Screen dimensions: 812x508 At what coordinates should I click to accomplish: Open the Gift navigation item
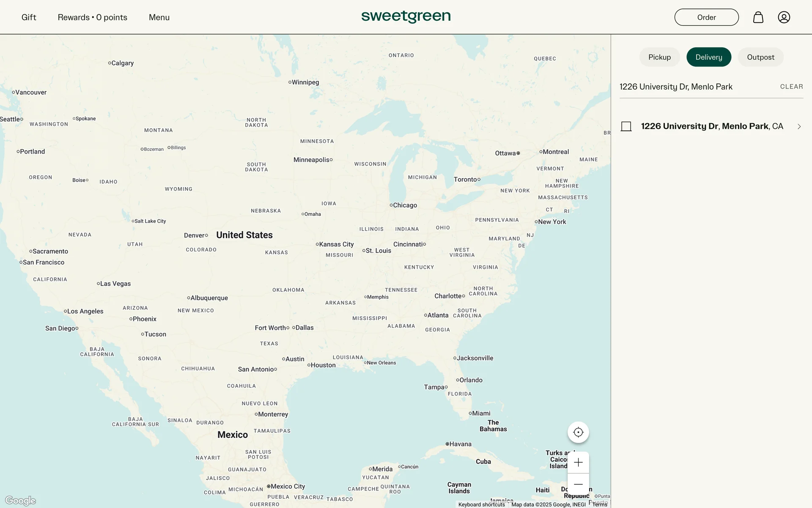[x=29, y=17]
